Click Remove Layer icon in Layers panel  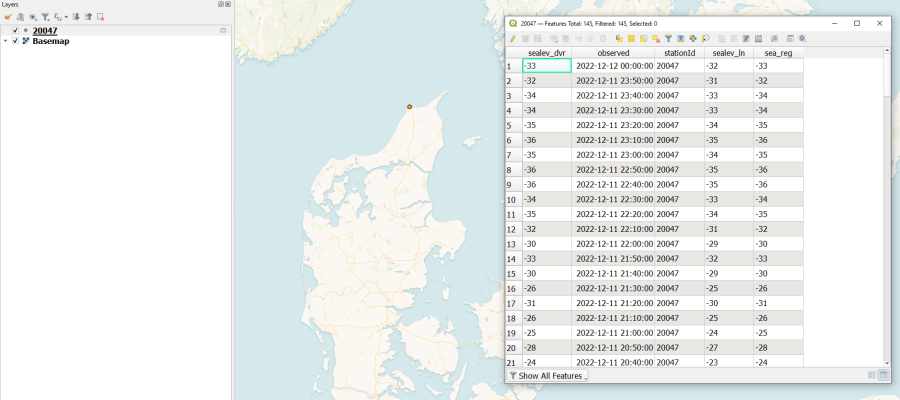pos(100,17)
